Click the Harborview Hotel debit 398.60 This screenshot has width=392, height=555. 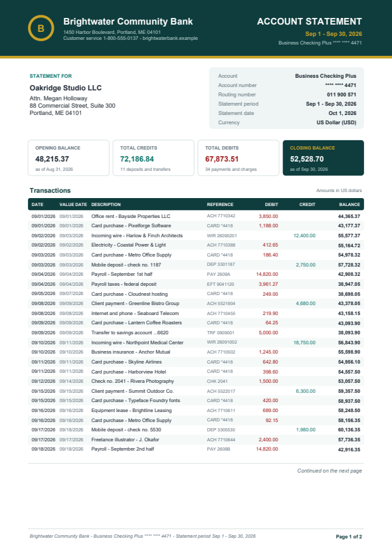(x=270, y=372)
